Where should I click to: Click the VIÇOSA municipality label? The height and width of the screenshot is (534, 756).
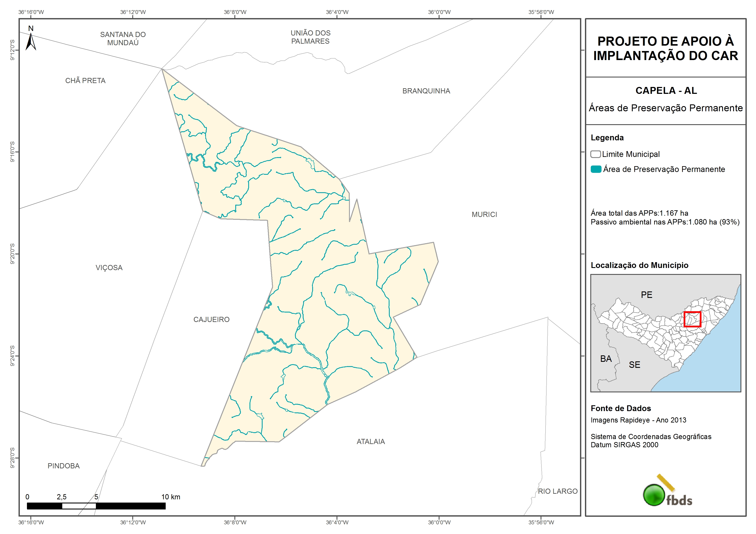click(x=109, y=268)
